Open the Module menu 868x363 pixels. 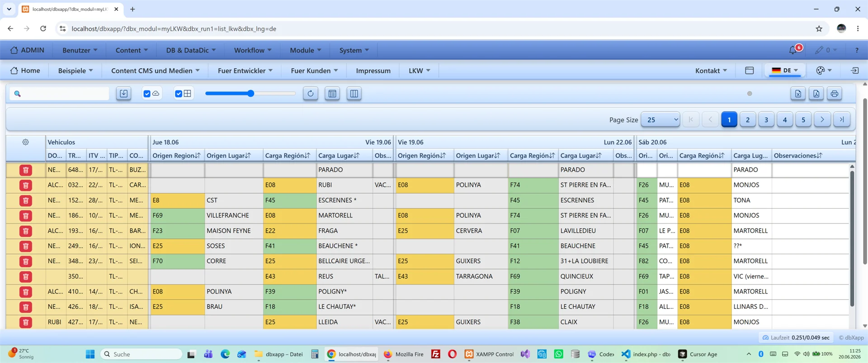[x=305, y=50]
